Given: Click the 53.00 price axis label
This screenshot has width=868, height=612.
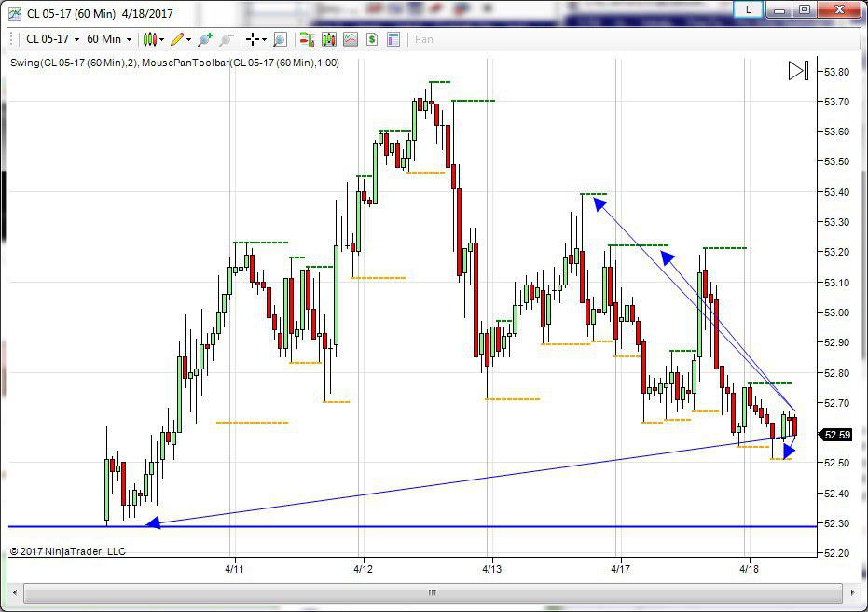Looking at the screenshot, I should pyautogui.click(x=836, y=313).
